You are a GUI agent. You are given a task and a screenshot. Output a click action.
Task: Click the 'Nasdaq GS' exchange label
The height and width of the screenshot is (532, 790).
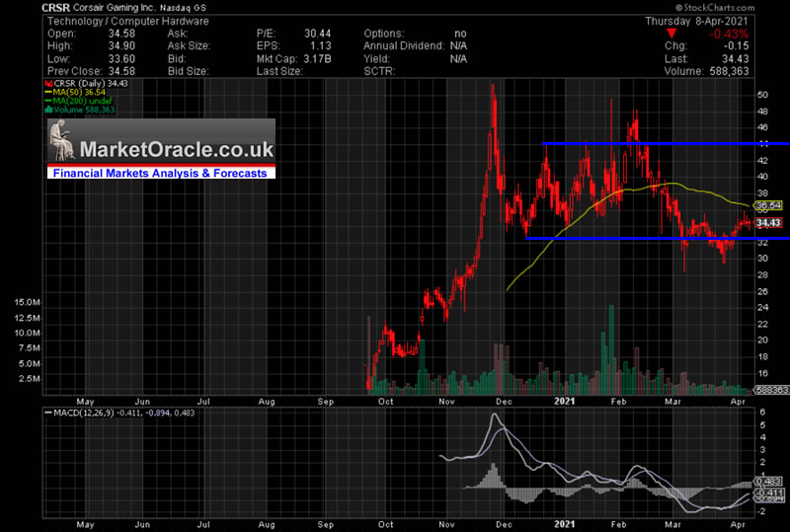coord(183,8)
